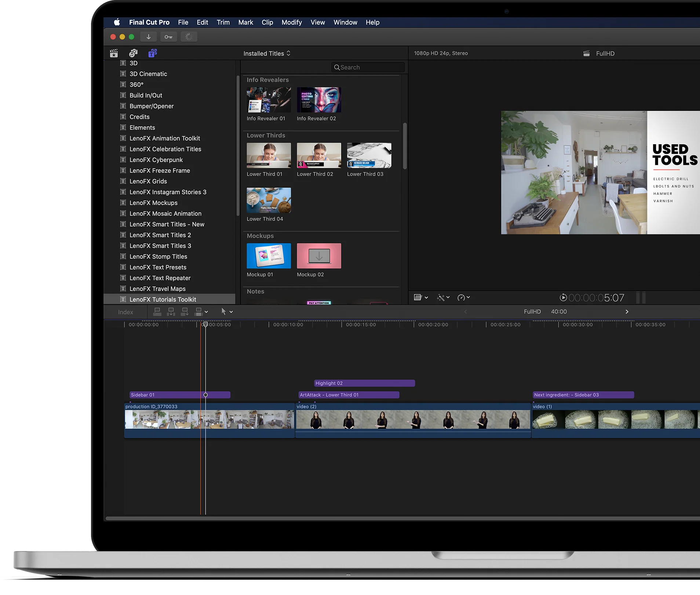Select the Keywords key icon in toolbar
The image size is (700, 595).
168,37
